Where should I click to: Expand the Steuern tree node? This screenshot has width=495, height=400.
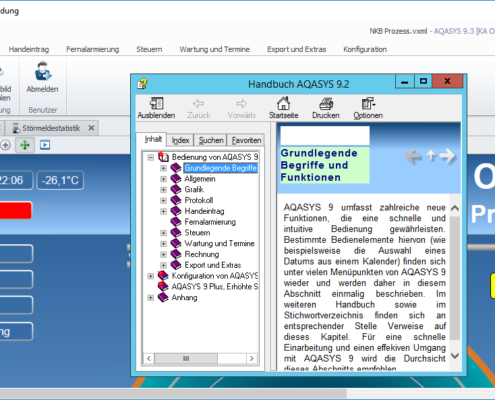(x=163, y=233)
